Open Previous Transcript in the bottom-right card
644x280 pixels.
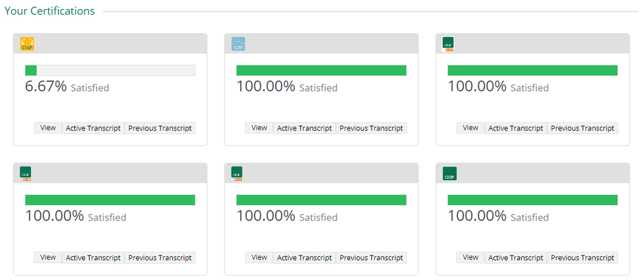click(583, 258)
